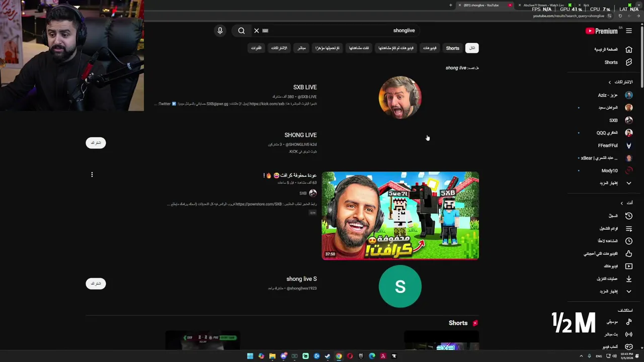Open the Home page icon in sidebar
Screen dimensions: 644x362
(629, 49)
